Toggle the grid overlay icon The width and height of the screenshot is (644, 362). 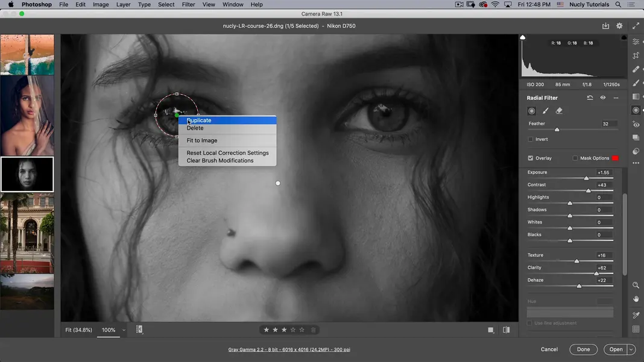[636, 329]
